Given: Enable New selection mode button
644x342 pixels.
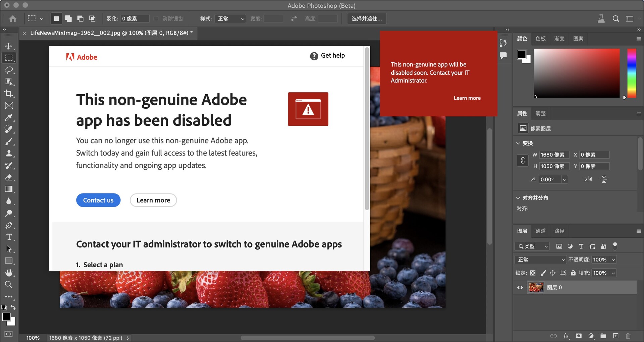Looking at the screenshot, I should (56, 19).
